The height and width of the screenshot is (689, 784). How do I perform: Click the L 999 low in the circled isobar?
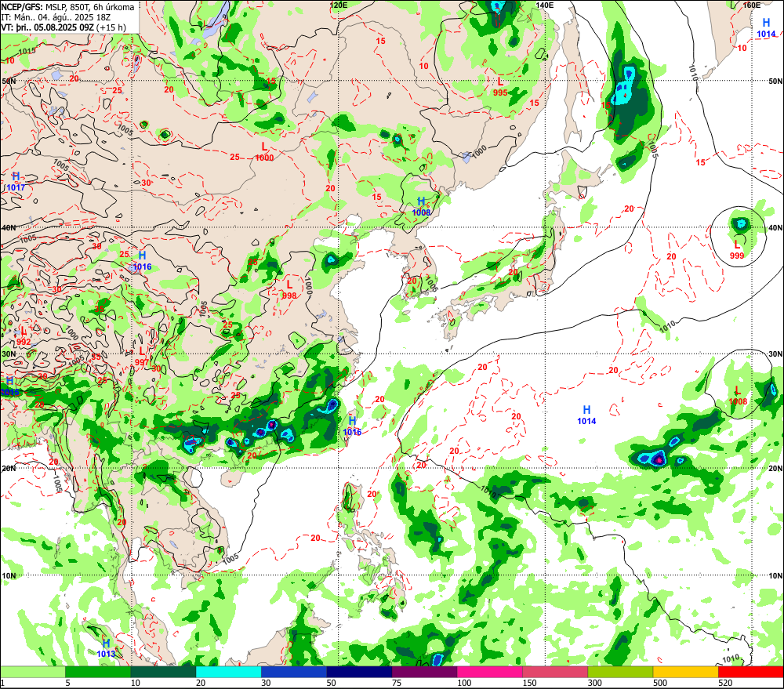click(x=737, y=249)
